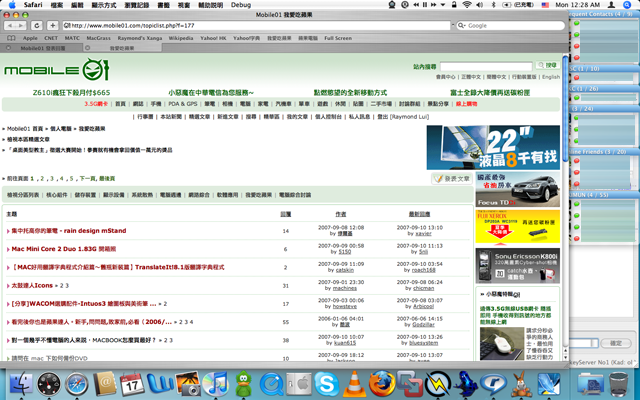This screenshot has width=640, height=400.
Task: Click the Sony Ericsson K800i ad
Action: [518, 266]
